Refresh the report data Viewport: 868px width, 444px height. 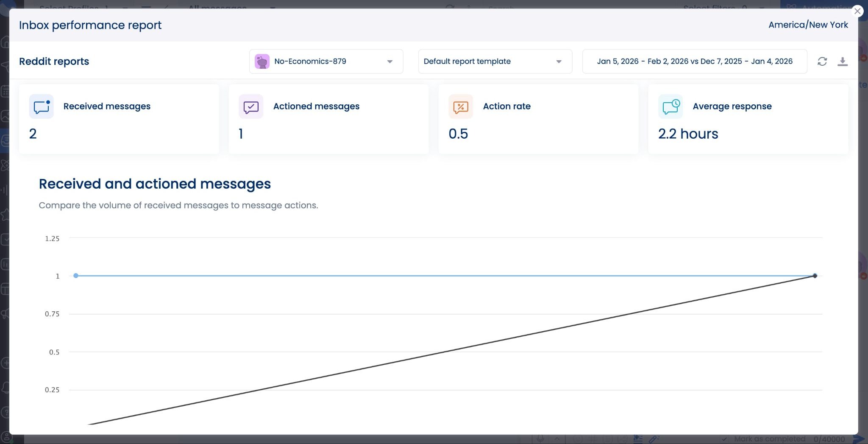[823, 61]
